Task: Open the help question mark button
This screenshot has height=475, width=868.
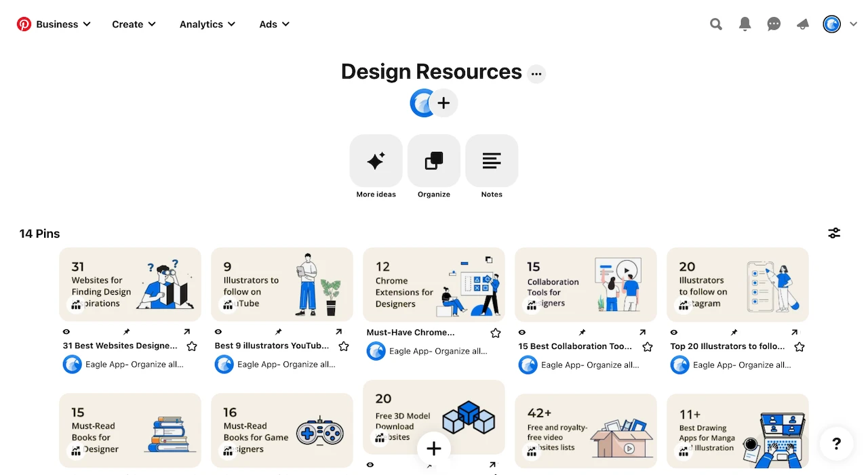Action: coord(836,444)
